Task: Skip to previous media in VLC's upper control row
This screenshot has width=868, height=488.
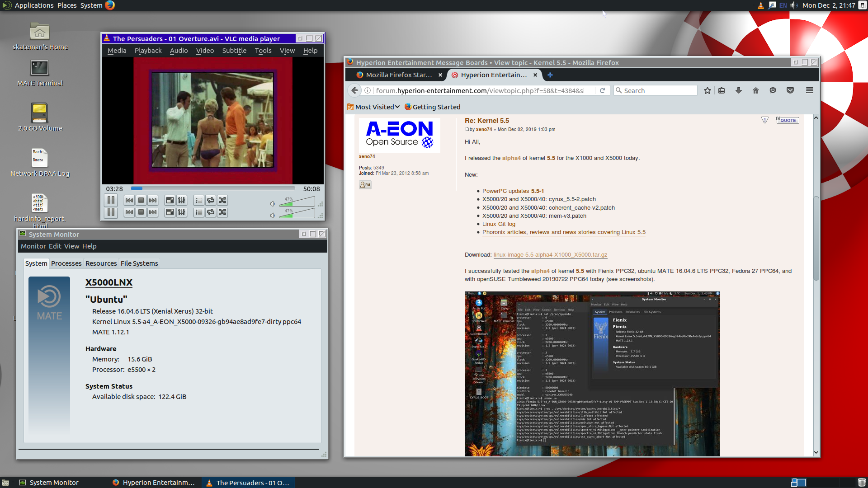Action: [129, 200]
